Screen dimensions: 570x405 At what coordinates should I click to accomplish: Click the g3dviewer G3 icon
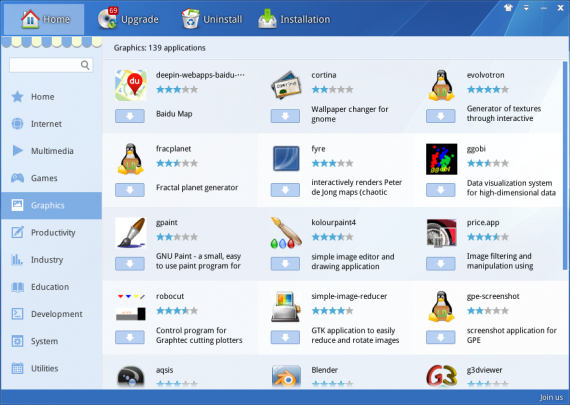[441, 377]
